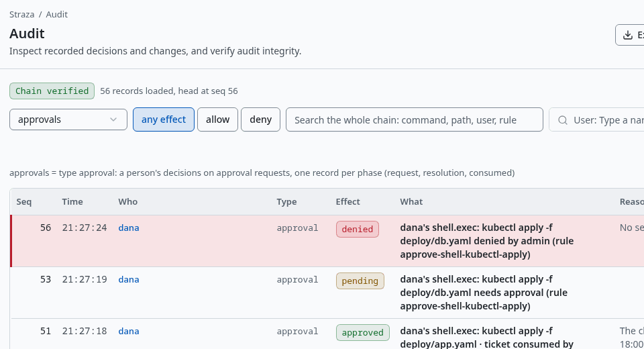
Task: Click the Audit breadcrumb item
Action: tap(56, 14)
